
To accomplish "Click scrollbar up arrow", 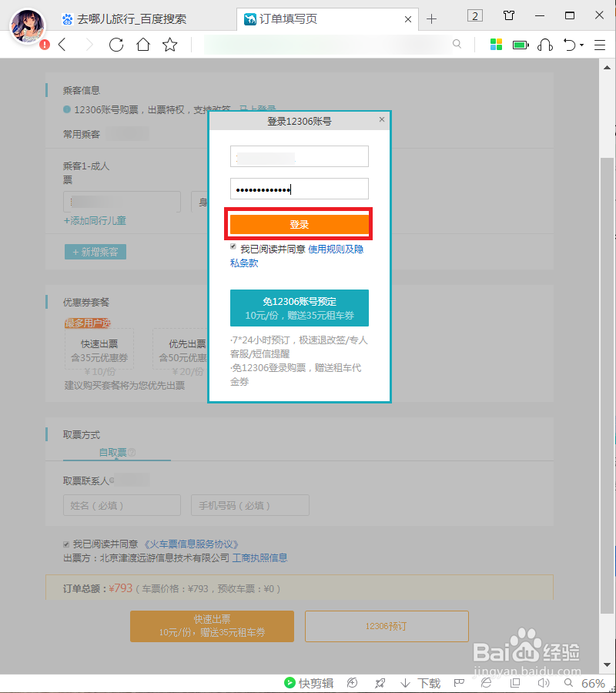I will click(608, 68).
